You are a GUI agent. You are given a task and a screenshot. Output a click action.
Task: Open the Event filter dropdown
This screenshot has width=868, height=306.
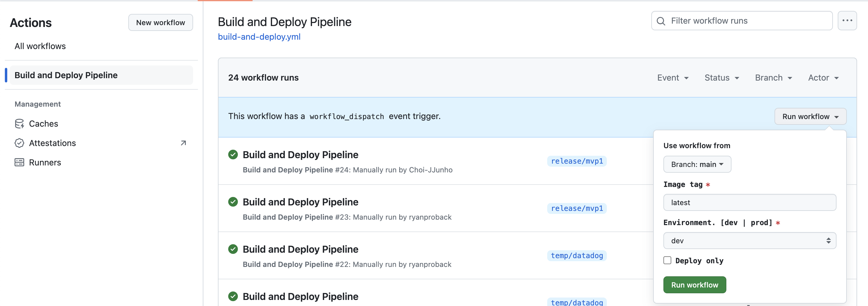(x=672, y=78)
